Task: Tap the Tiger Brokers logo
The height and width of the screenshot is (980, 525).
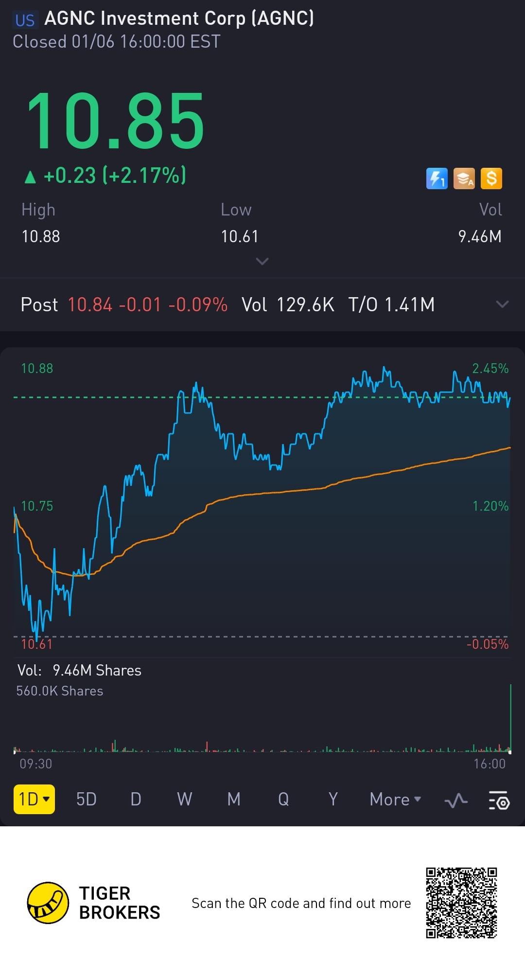Action: 48,903
